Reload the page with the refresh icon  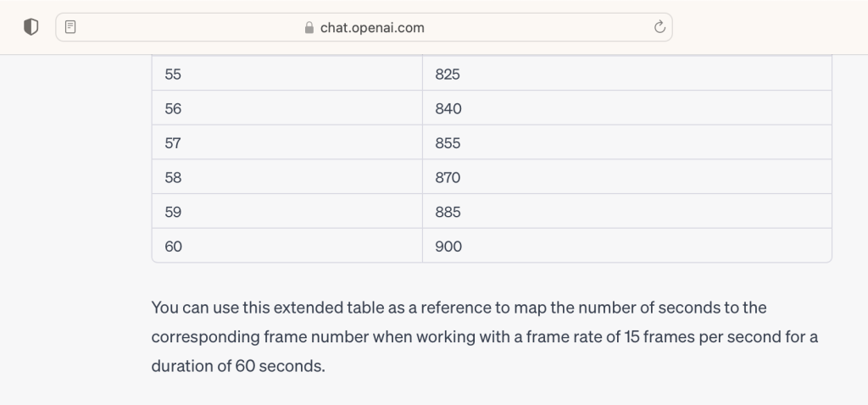(659, 27)
